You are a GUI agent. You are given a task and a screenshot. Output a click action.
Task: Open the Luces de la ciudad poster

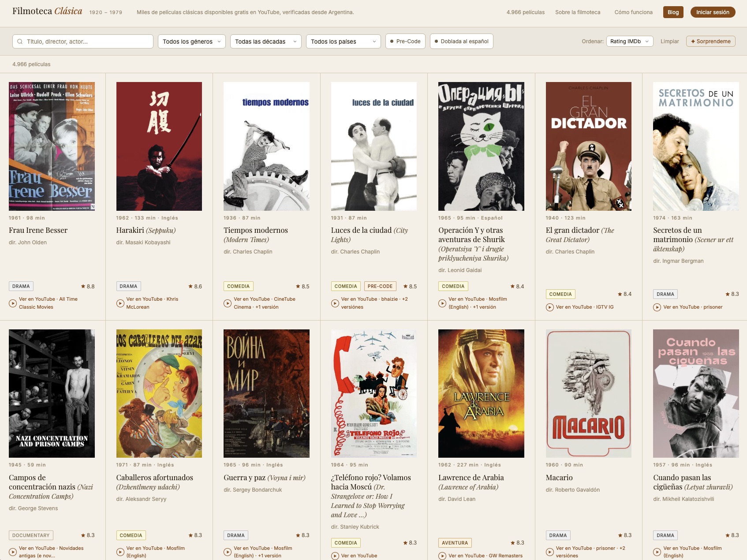click(x=374, y=146)
